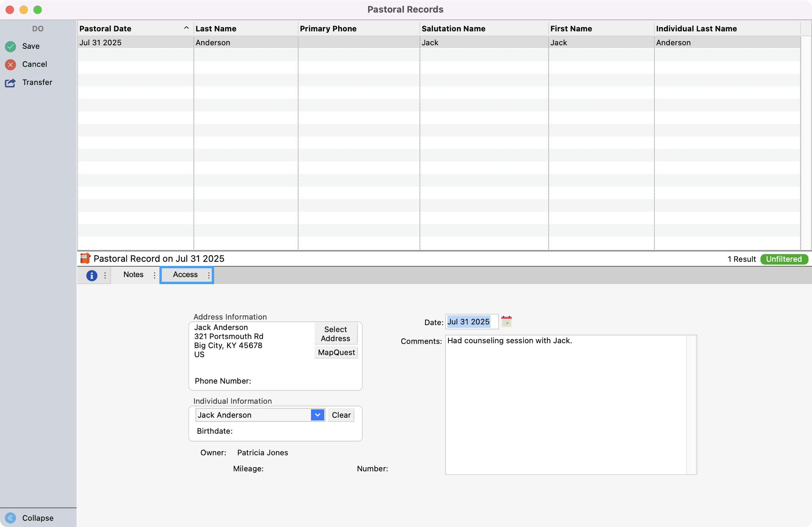This screenshot has height=527, width=812.
Task: Open the Jack Anderson individual dropdown
Action: point(317,415)
